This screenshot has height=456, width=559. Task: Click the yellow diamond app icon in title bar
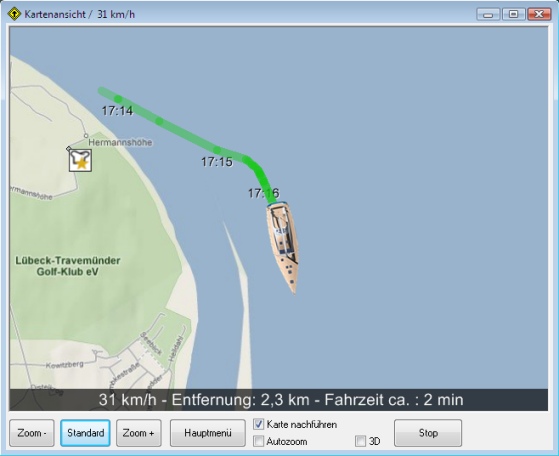pyautogui.click(x=14, y=14)
